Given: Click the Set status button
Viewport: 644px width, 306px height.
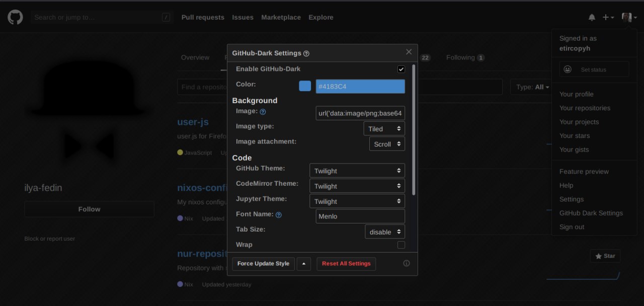Looking at the screenshot, I should [x=594, y=69].
